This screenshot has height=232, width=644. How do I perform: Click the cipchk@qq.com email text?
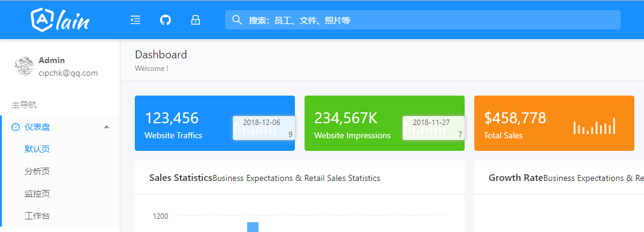coord(68,73)
